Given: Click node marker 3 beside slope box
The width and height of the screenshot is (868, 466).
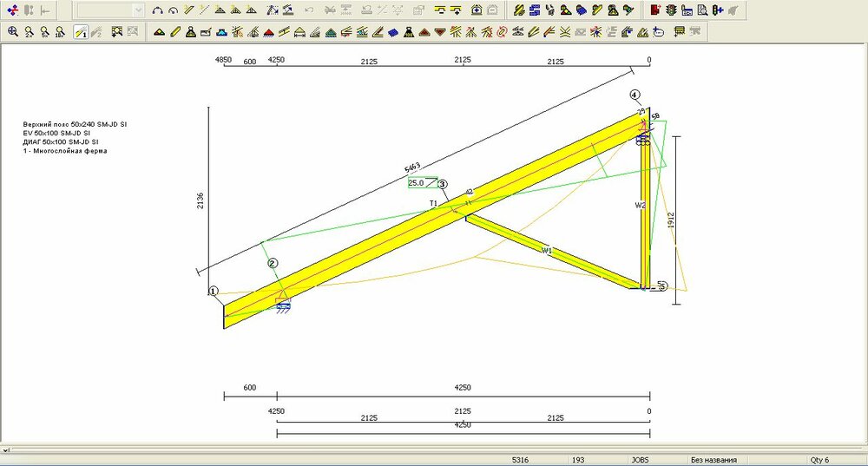Looking at the screenshot, I should [443, 184].
